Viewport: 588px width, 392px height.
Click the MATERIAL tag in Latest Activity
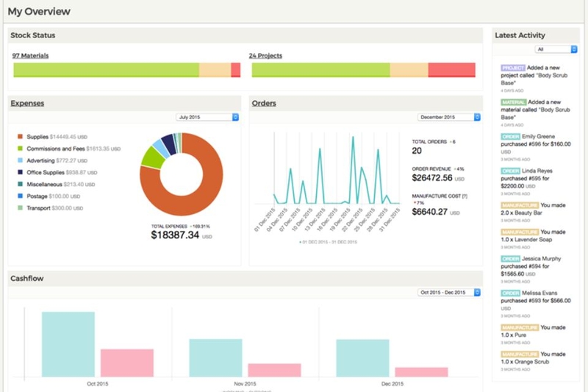(x=513, y=102)
